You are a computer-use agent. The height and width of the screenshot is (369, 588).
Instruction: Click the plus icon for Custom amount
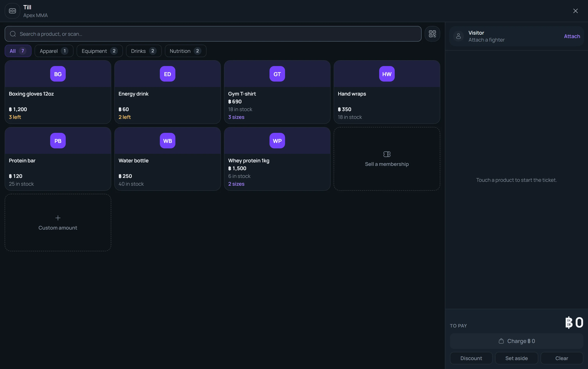point(58,218)
